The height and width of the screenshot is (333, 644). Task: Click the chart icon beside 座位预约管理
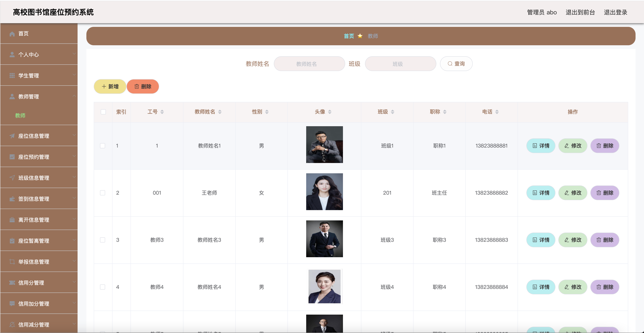pyautogui.click(x=12, y=157)
